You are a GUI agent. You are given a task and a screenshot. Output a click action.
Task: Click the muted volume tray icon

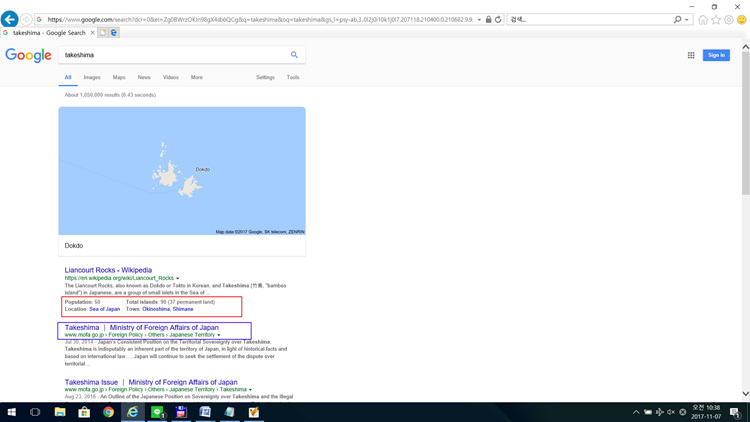click(x=671, y=412)
